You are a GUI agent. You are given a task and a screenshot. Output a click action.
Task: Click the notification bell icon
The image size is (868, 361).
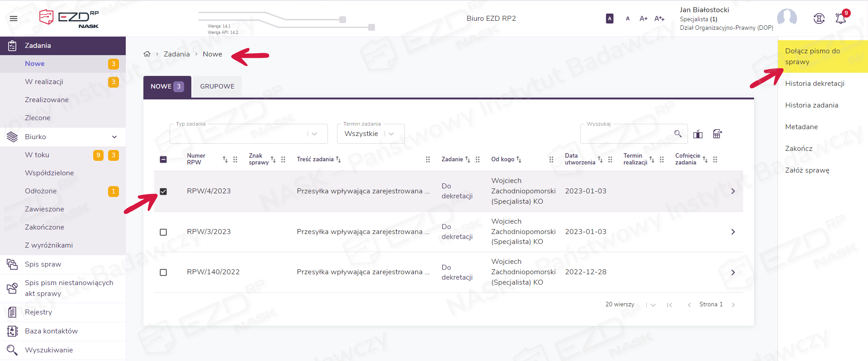click(x=840, y=19)
